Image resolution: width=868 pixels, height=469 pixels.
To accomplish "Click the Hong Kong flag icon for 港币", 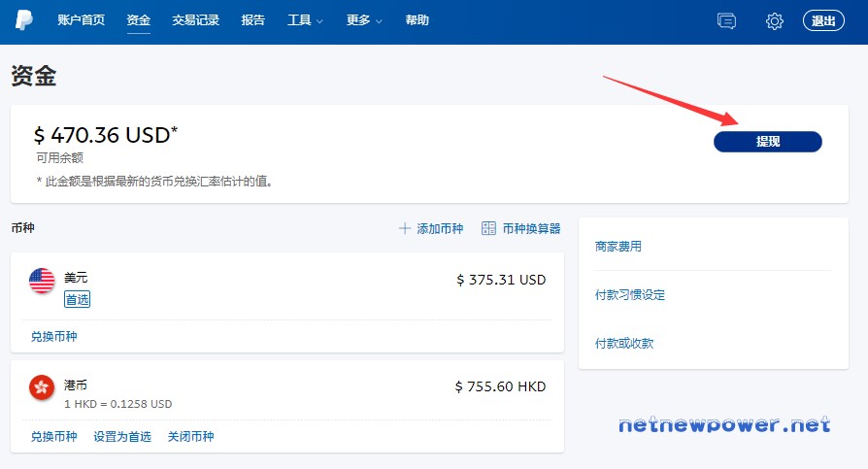I will pos(42,387).
